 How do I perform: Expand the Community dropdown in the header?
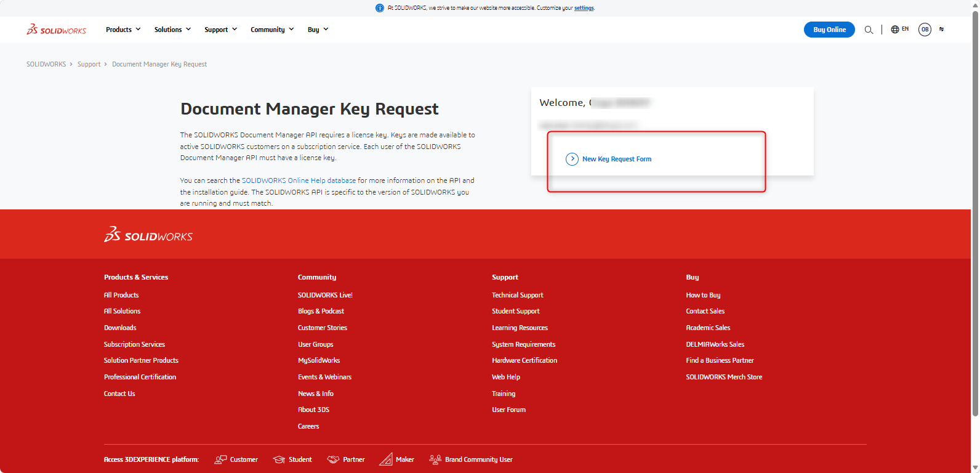(x=272, y=30)
